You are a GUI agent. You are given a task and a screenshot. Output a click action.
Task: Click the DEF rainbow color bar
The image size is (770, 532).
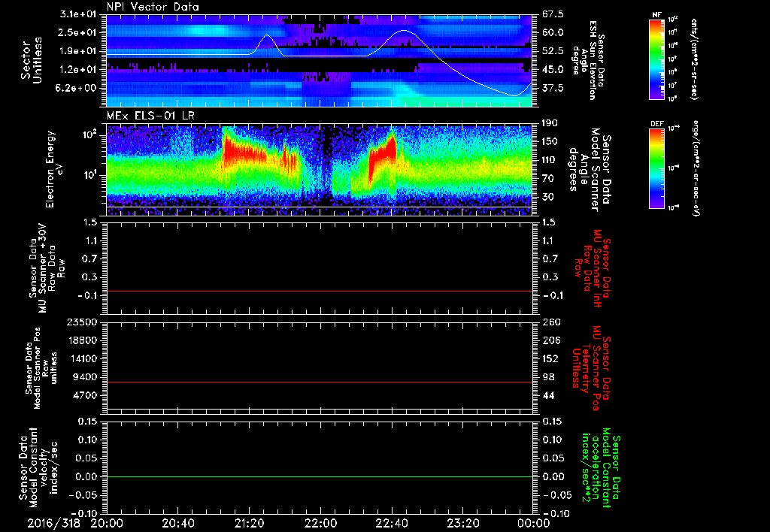point(657,168)
